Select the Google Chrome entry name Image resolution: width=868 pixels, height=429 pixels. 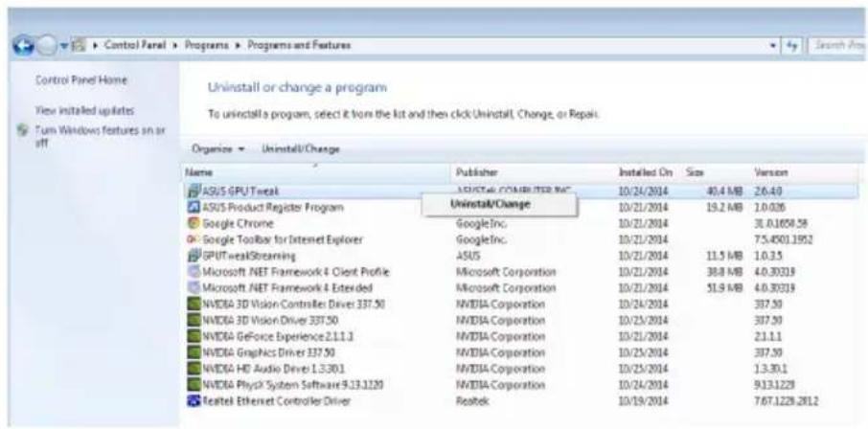[238, 224]
